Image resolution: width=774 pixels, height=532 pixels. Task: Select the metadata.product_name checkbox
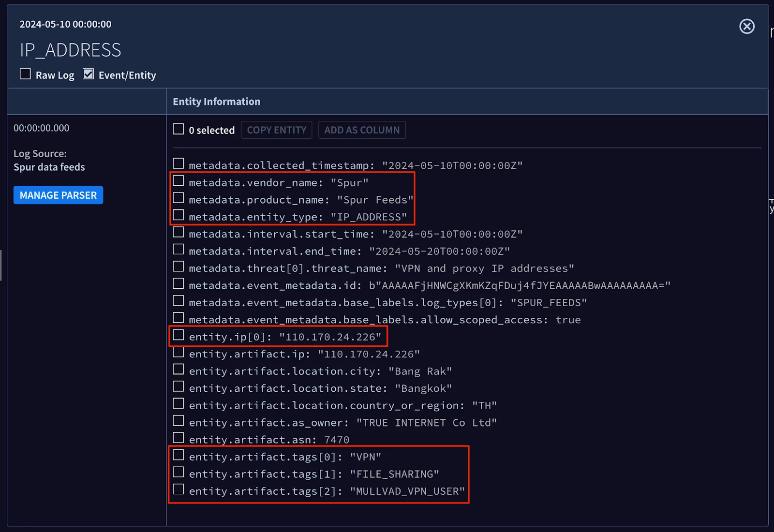click(x=179, y=198)
